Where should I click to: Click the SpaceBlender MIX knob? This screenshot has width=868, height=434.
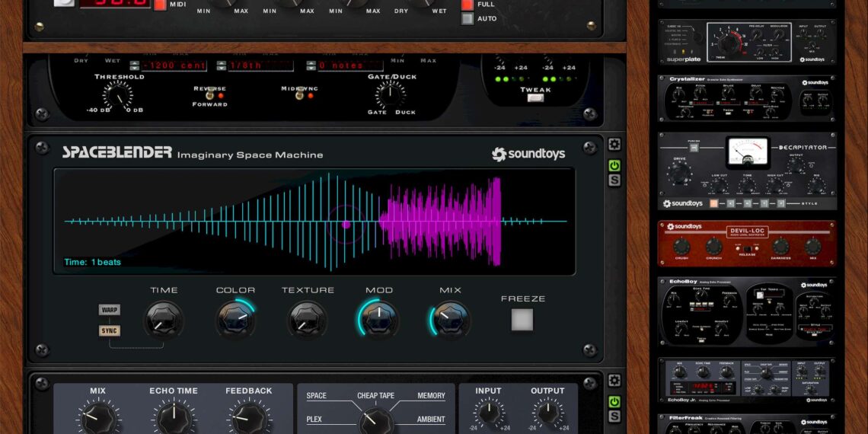pos(451,319)
